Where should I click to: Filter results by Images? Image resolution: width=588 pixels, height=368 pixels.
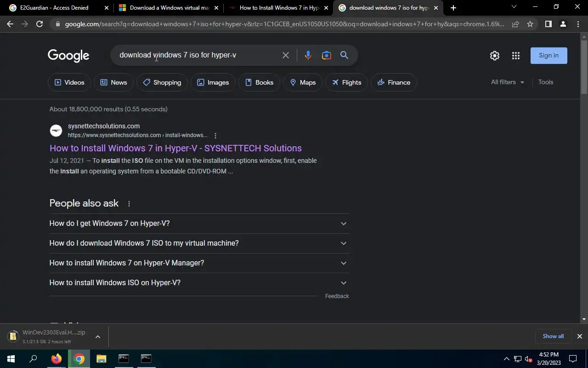213,82
